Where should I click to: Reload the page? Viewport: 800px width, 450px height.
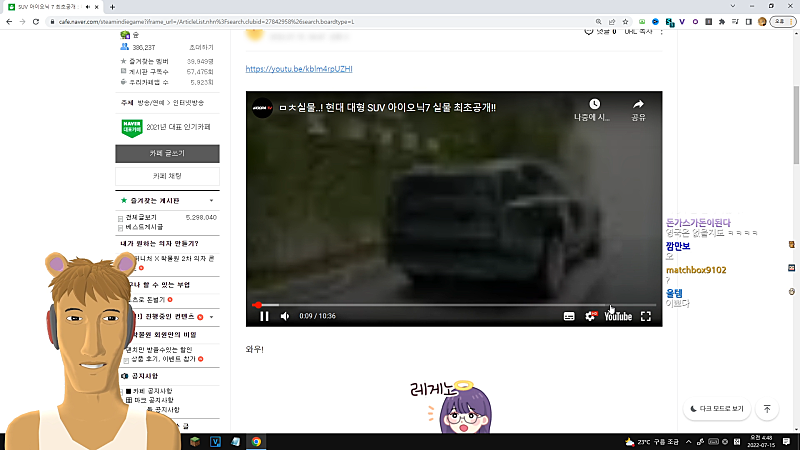pos(36,22)
